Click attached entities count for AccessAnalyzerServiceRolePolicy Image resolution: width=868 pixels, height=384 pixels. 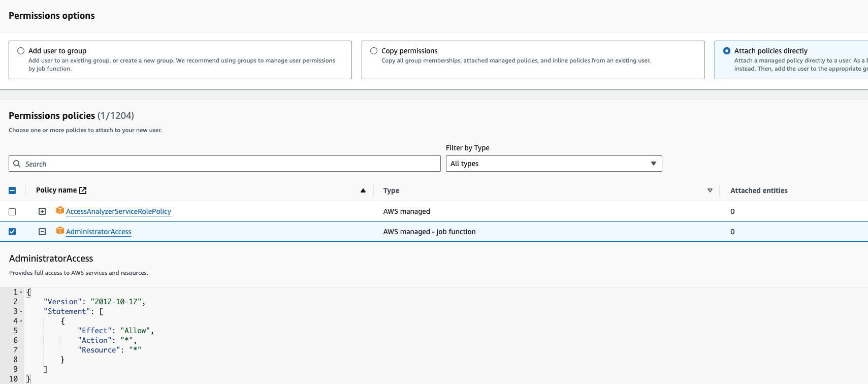point(732,211)
